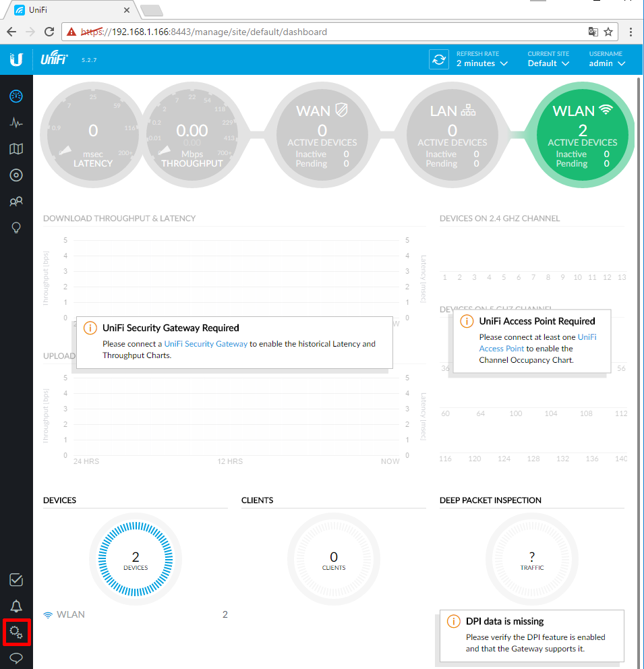Open the Chrome three-dot menu
644x669 pixels.
[x=631, y=32]
